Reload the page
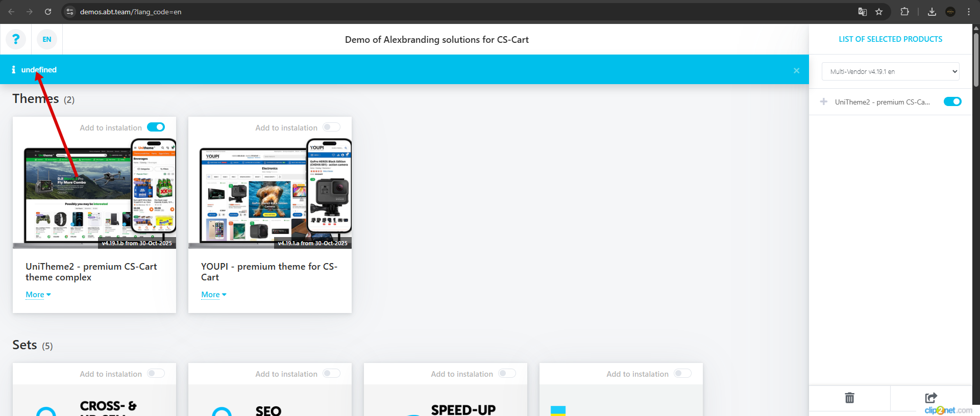980x416 pixels. tap(48, 12)
